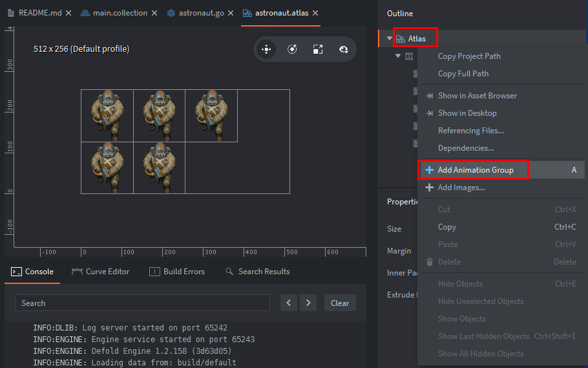Choose Copy Project Path from context menu

tap(469, 56)
